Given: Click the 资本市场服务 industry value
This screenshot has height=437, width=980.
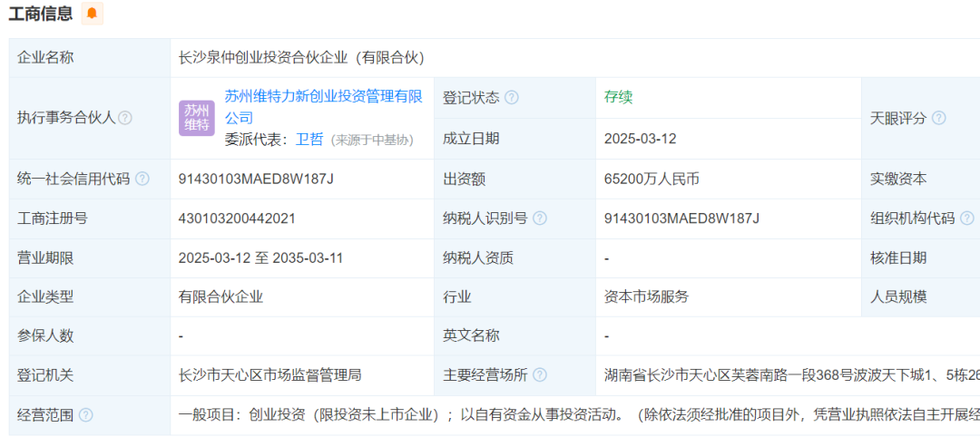Looking at the screenshot, I should pos(646,296).
